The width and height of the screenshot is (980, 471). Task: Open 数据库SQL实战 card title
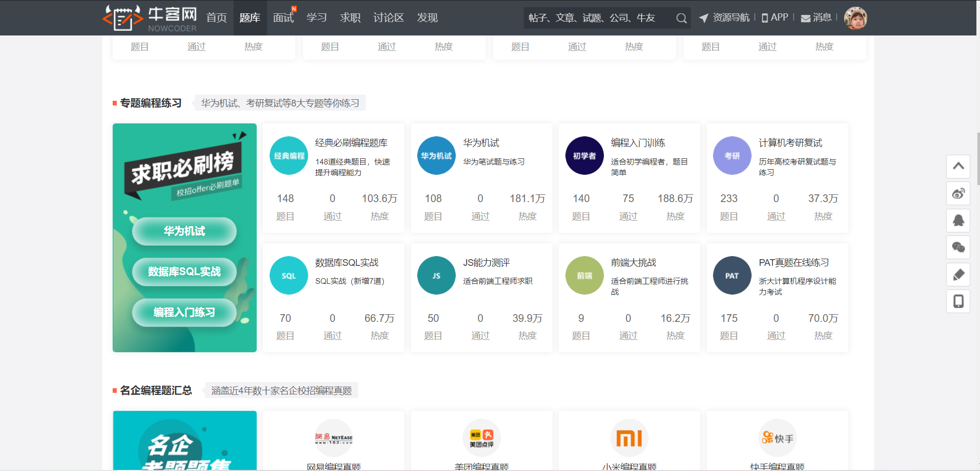[x=347, y=263]
